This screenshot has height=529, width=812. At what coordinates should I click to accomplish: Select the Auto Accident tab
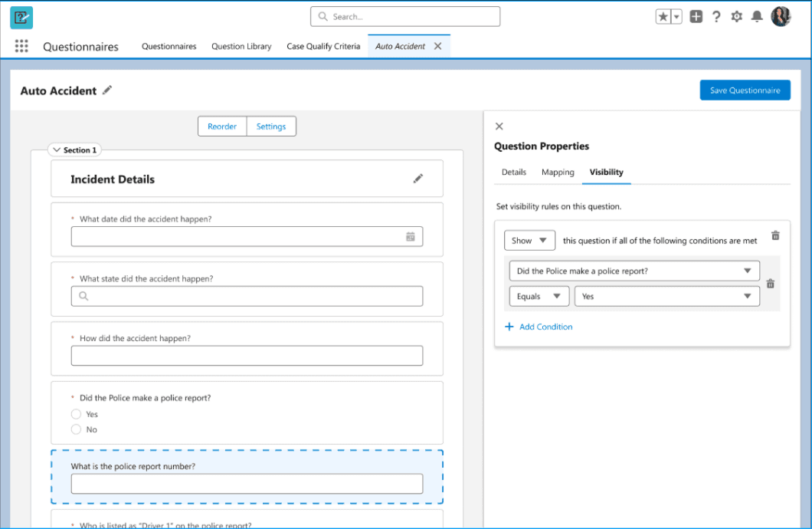(401, 46)
